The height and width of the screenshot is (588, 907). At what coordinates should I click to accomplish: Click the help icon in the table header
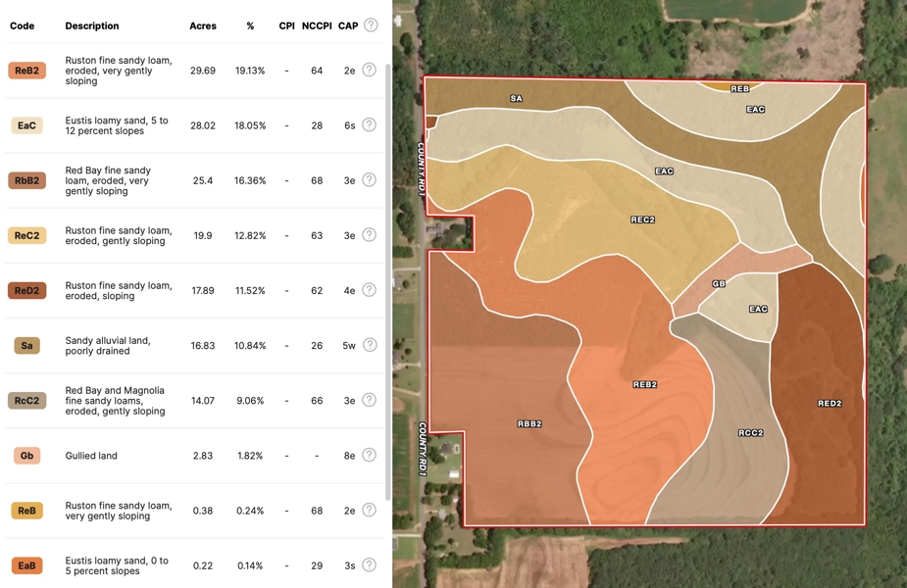pyautogui.click(x=371, y=25)
